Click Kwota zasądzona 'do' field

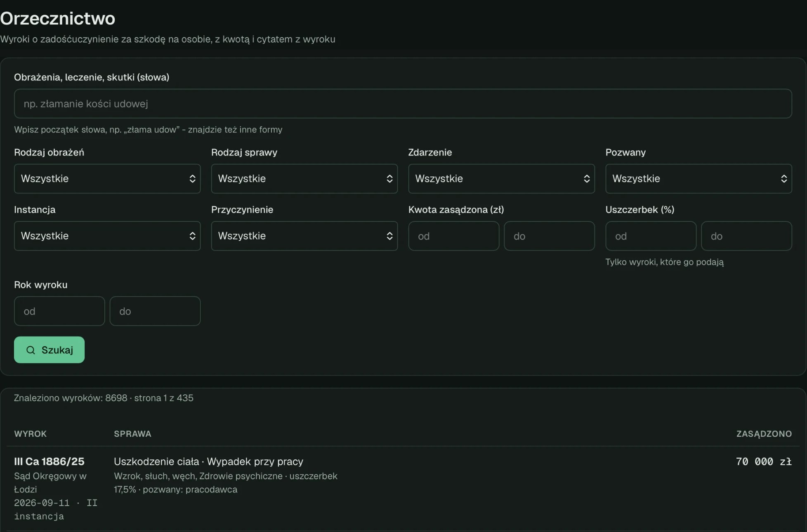click(550, 236)
